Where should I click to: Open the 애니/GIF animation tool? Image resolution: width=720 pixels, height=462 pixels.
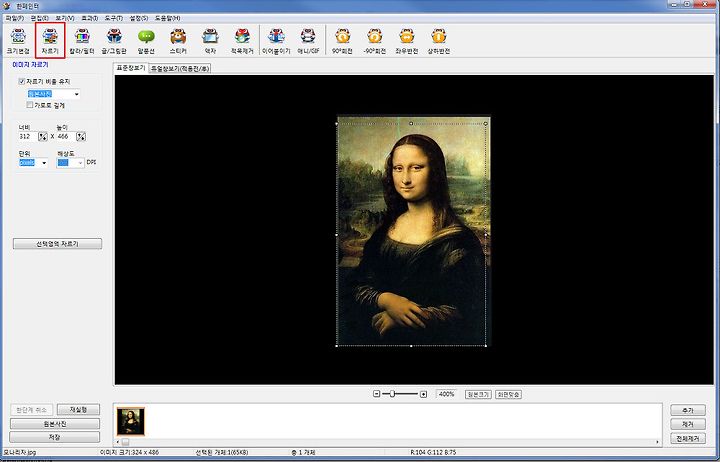click(x=308, y=41)
